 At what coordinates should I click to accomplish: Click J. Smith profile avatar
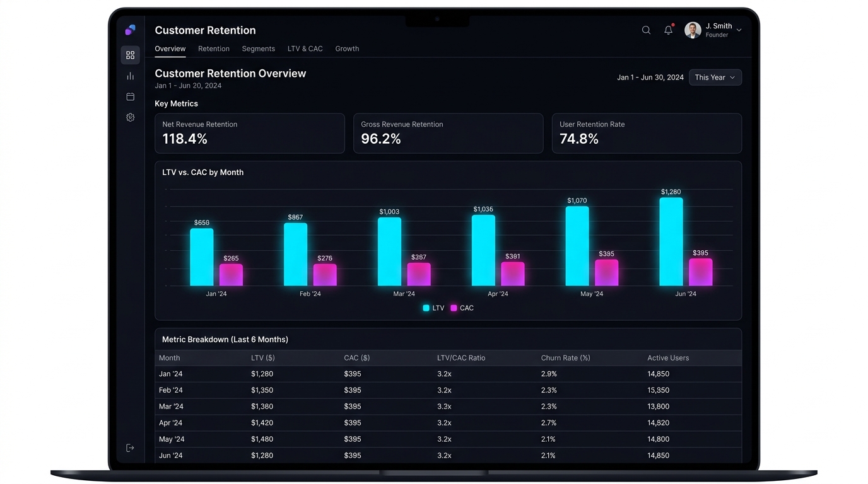click(693, 30)
